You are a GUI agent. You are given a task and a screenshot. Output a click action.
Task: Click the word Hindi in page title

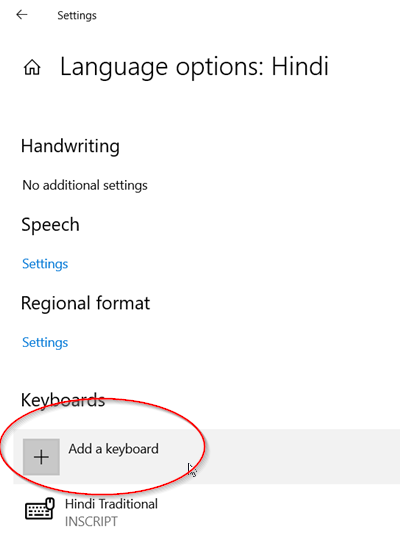[300, 67]
